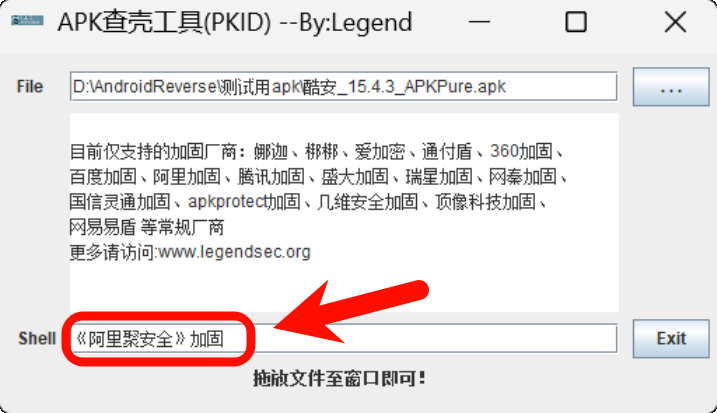
Task: Focus the File path input field
Action: (343, 86)
